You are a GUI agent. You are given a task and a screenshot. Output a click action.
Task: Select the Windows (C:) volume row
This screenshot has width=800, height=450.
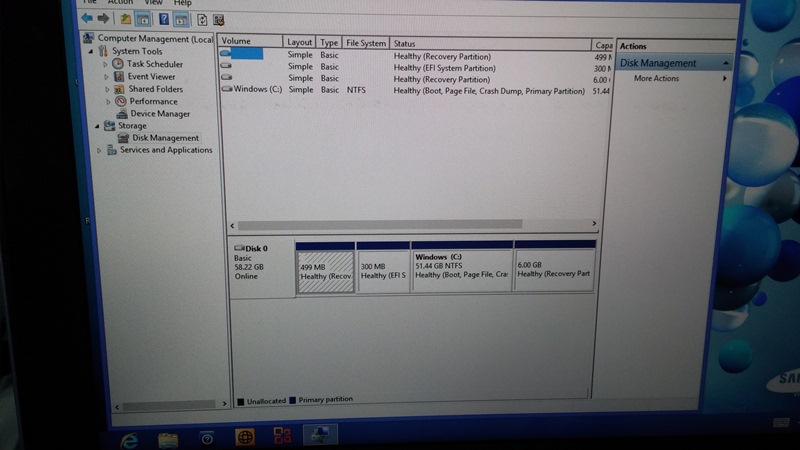(x=415, y=90)
